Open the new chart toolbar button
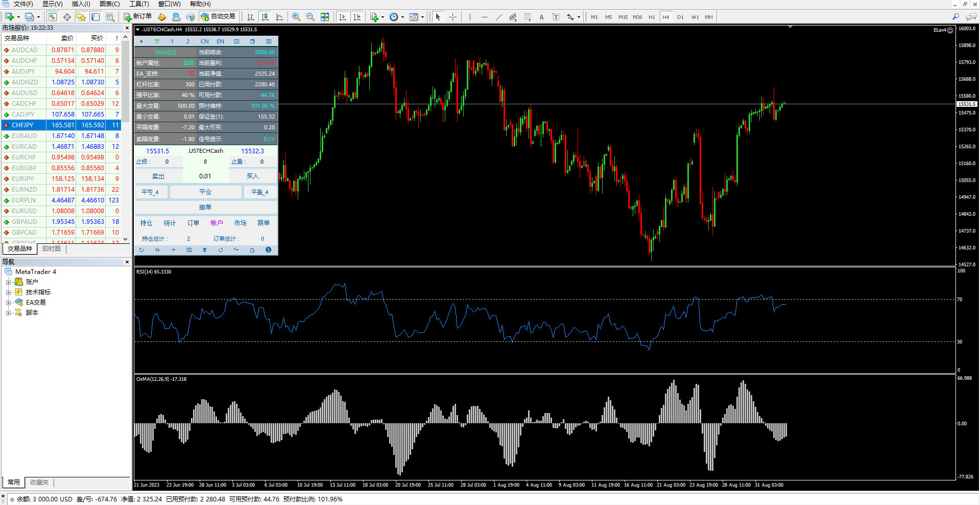This screenshot has height=505, width=980. (9, 17)
